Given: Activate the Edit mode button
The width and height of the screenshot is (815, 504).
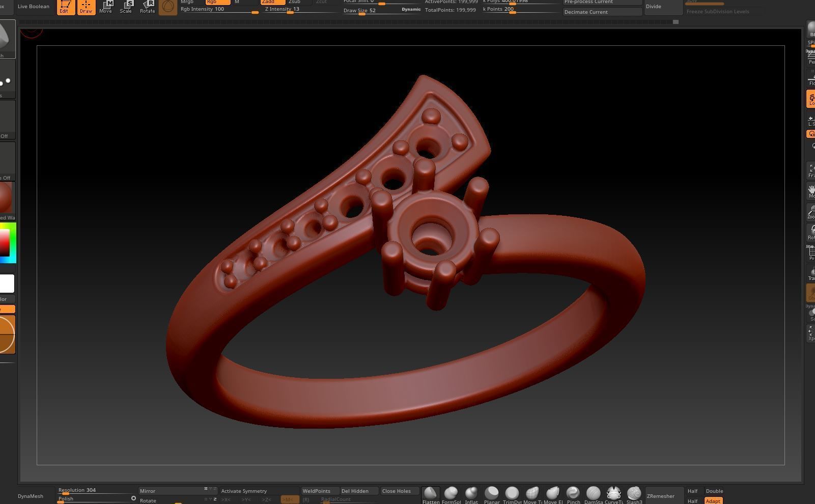Looking at the screenshot, I should point(66,7).
